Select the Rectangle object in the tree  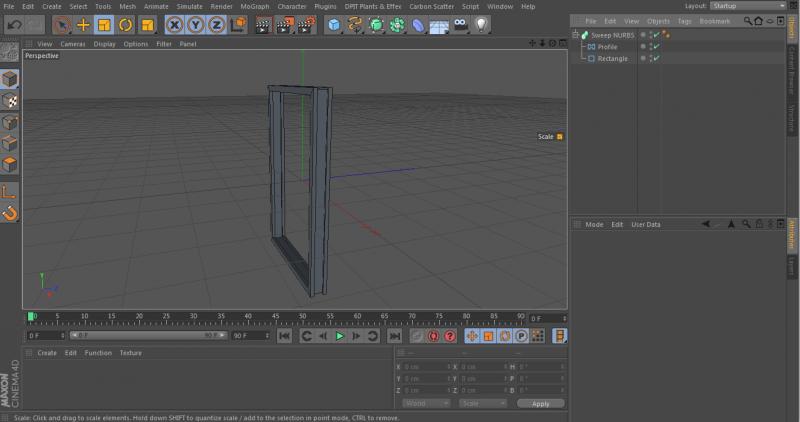click(x=613, y=59)
